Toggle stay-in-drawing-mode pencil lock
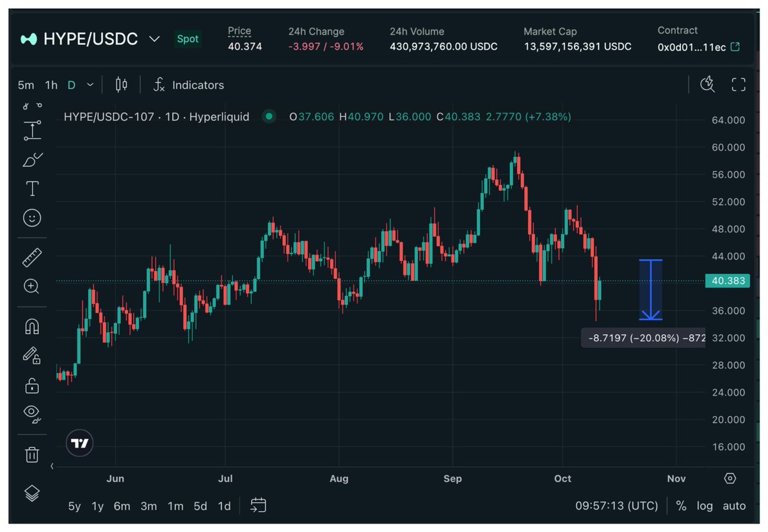Image resolution: width=768 pixels, height=532 pixels. tap(32, 355)
